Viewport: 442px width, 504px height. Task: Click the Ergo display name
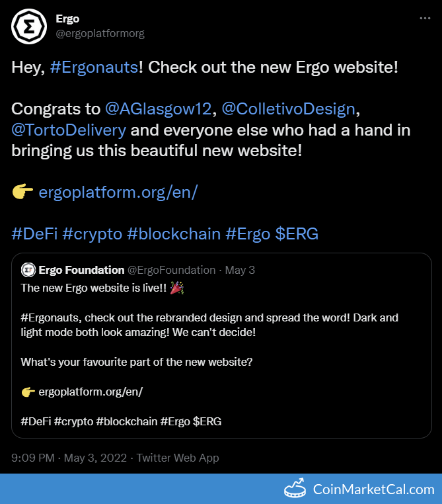(x=67, y=19)
